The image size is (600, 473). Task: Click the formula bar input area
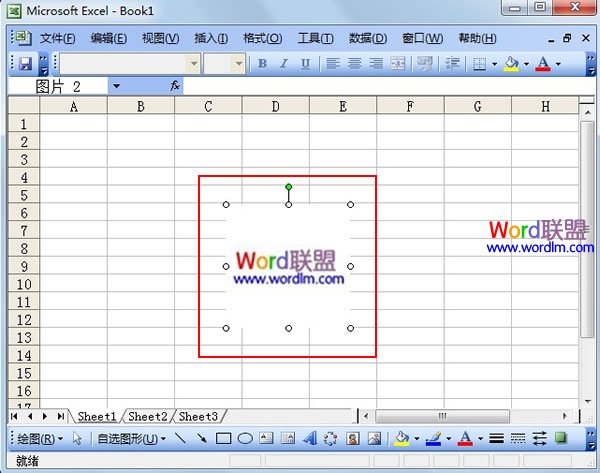pyautogui.click(x=388, y=86)
